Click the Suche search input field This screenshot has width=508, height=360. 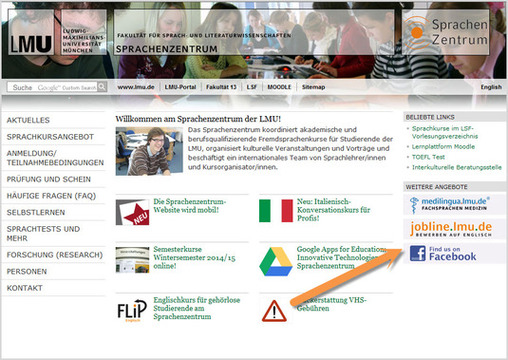(x=52, y=87)
